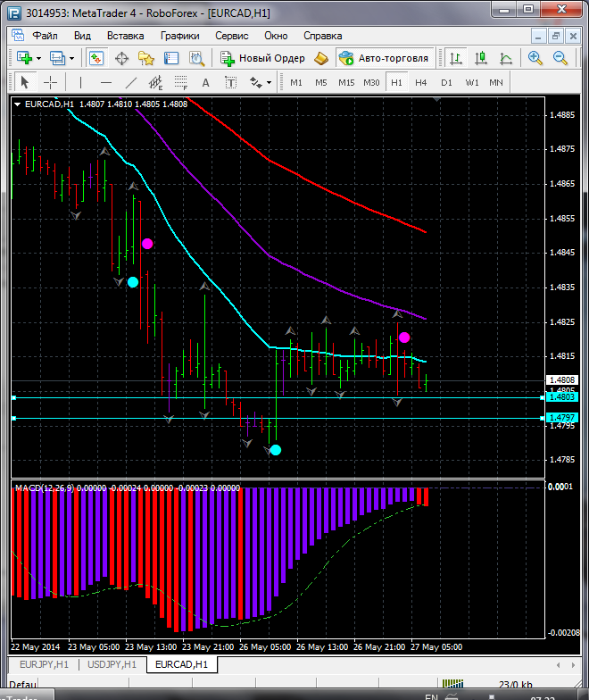Expand the New Chart dropdown arrow

(39, 59)
